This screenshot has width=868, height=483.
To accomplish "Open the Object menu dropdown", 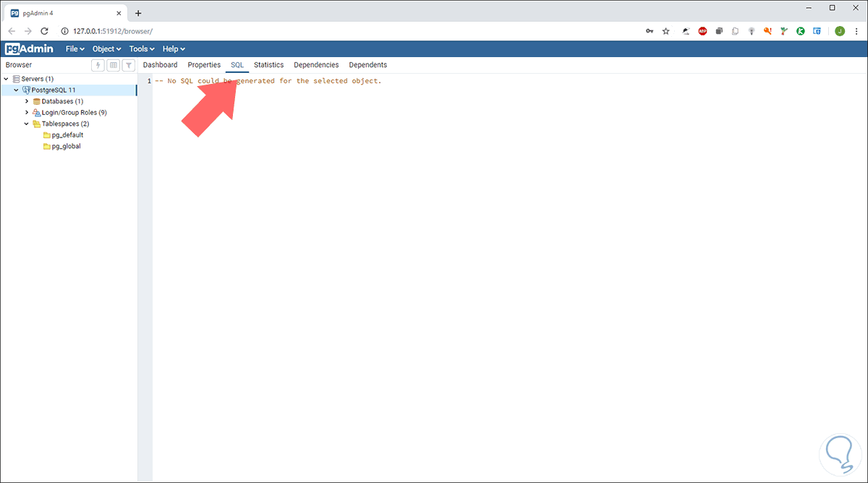I will 109,49.
